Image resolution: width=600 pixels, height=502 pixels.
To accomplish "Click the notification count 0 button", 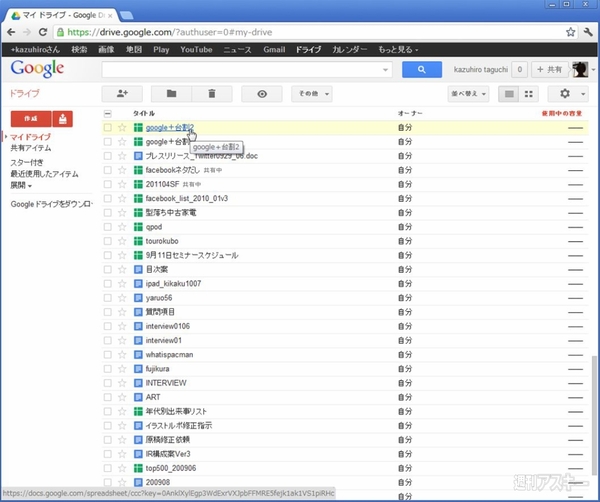I will click(x=519, y=70).
